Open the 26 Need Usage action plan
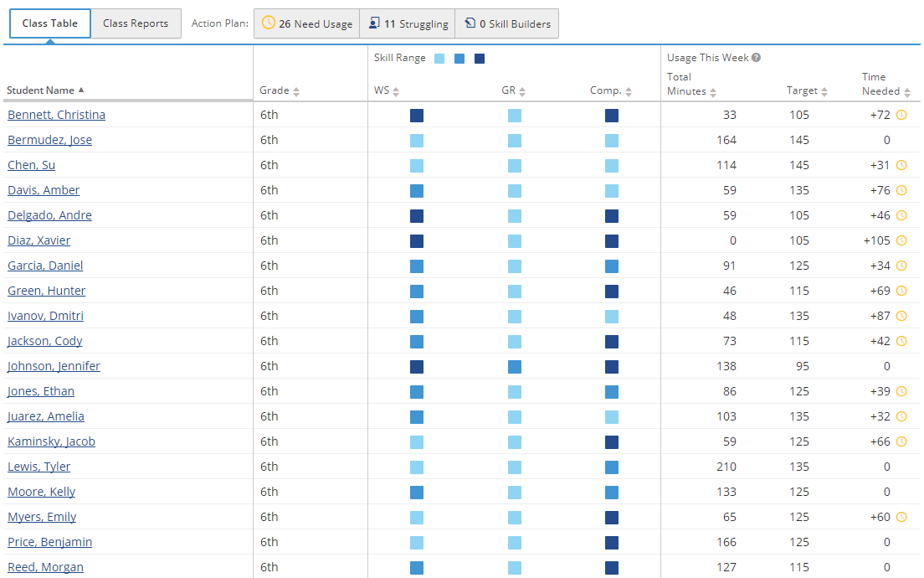The height and width of the screenshot is (578, 924). (306, 23)
